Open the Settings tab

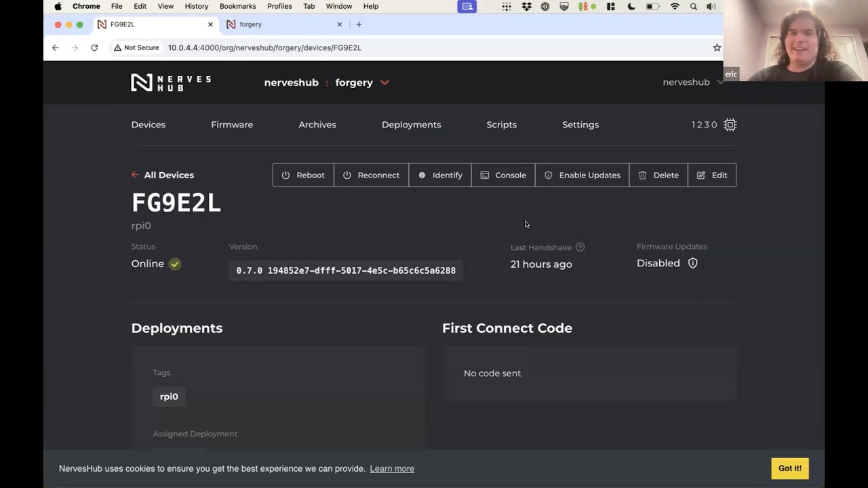(580, 125)
